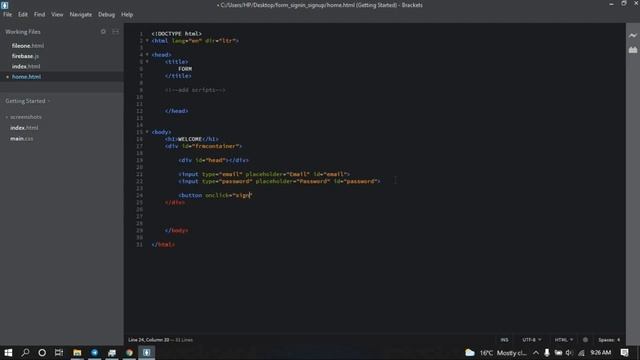Open the network tray icon
The height and width of the screenshot is (360, 640).
click(x=581, y=353)
